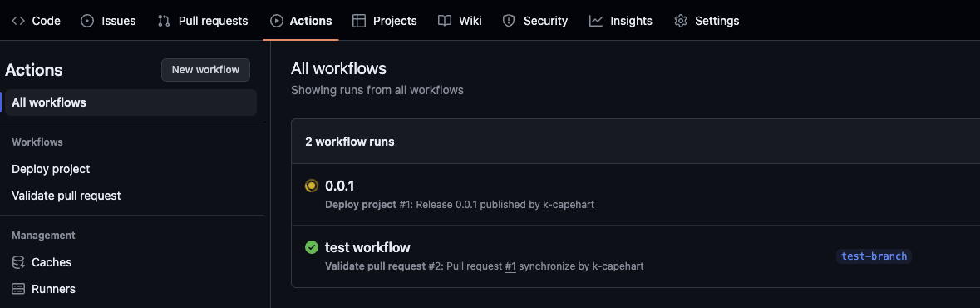980x308 pixels.
Task: Open Runners under Management
Action: click(43, 289)
